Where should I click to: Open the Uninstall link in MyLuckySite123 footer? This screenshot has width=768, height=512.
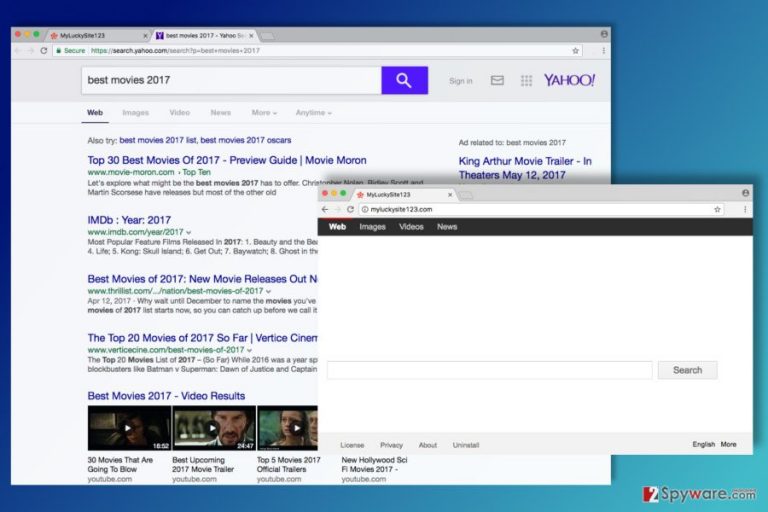pos(466,445)
